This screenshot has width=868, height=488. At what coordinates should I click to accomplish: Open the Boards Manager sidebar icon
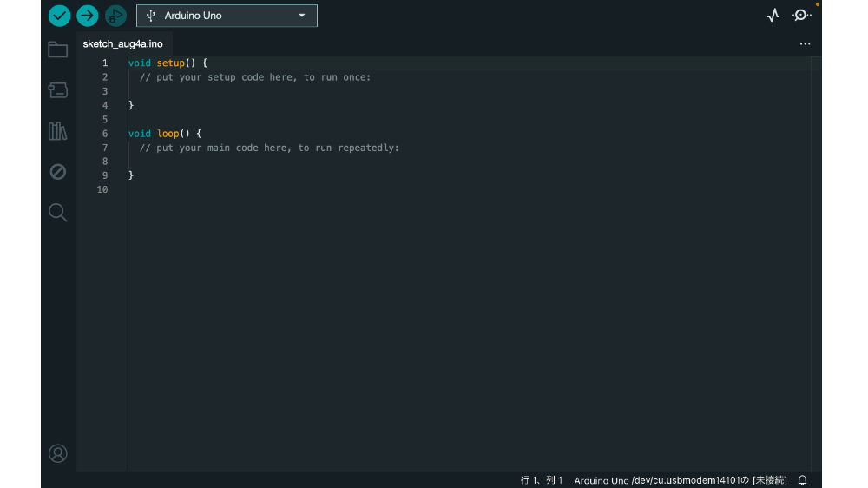click(x=58, y=90)
